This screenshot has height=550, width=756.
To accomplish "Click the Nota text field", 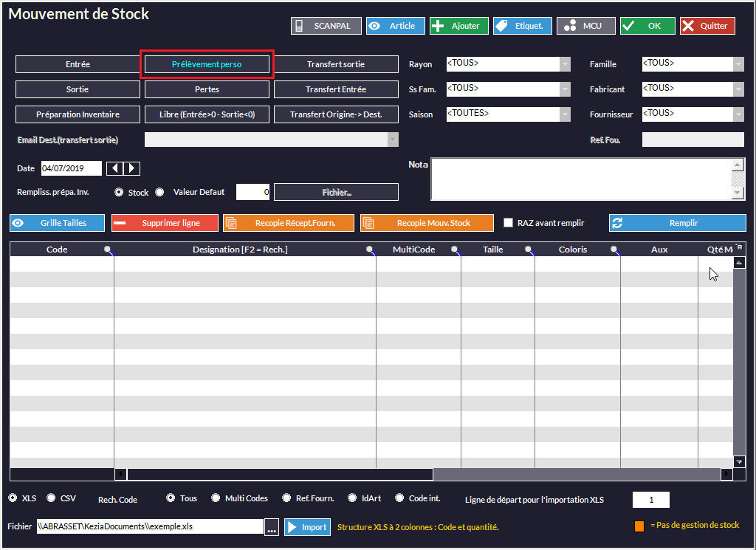I will [581, 178].
